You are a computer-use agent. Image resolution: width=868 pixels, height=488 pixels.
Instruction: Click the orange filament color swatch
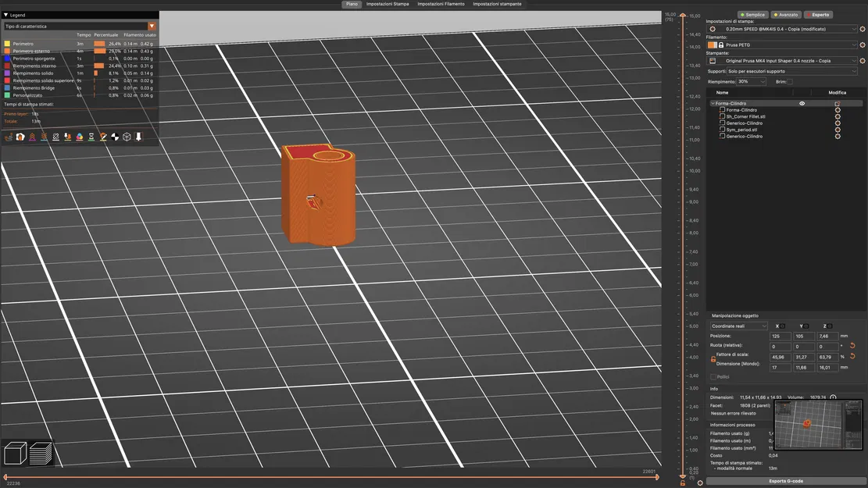[x=713, y=45]
